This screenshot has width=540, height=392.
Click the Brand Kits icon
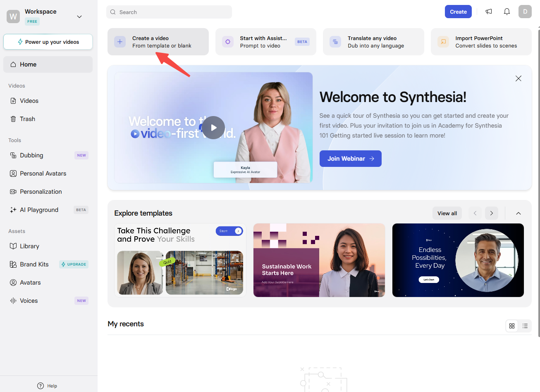pos(13,264)
